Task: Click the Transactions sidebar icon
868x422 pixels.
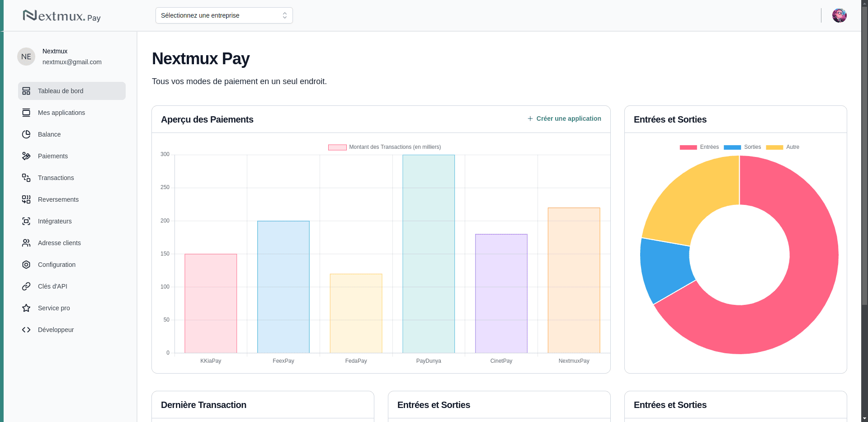Action: click(x=26, y=178)
